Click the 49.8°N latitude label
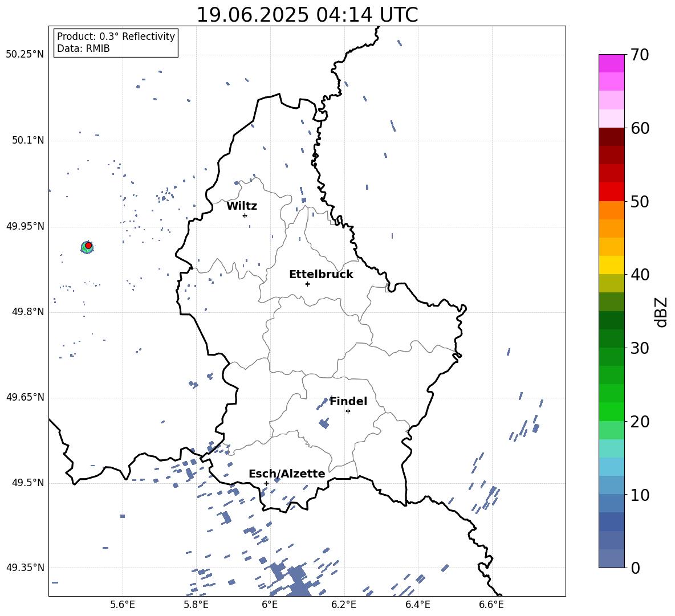 coord(28,312)
